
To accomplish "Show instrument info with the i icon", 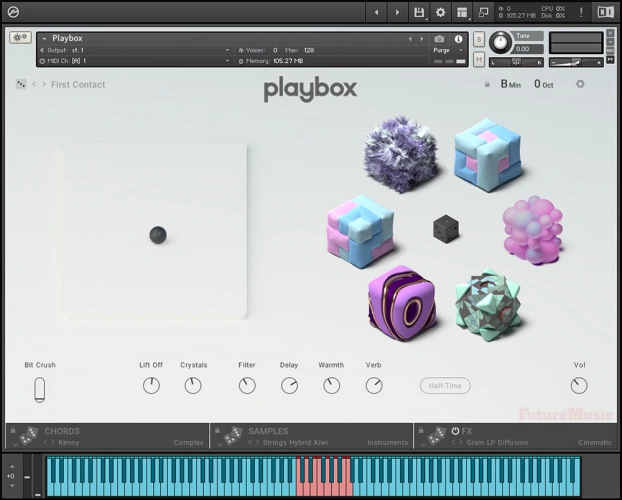I will click(x=459, y=39).
